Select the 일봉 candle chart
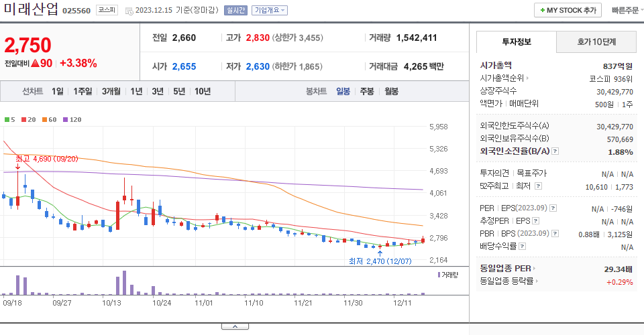The image size is (644, 335). 343,91
